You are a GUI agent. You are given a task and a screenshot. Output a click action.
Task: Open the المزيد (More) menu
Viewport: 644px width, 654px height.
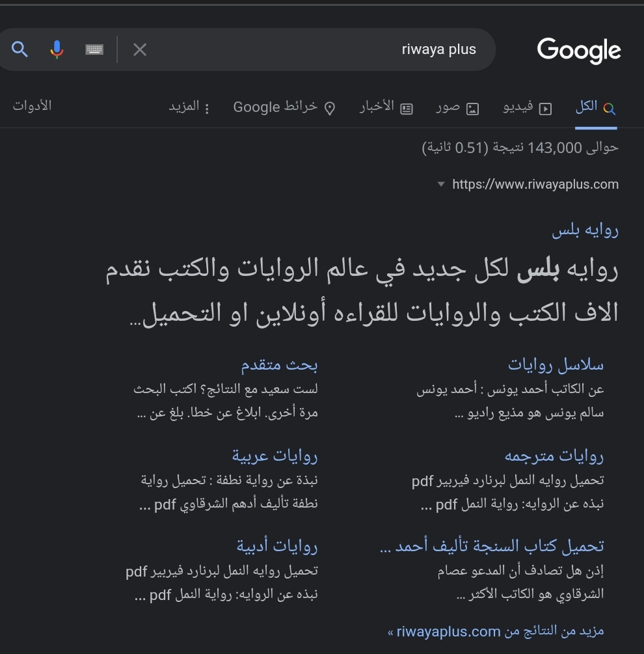[x=189, y=107]
